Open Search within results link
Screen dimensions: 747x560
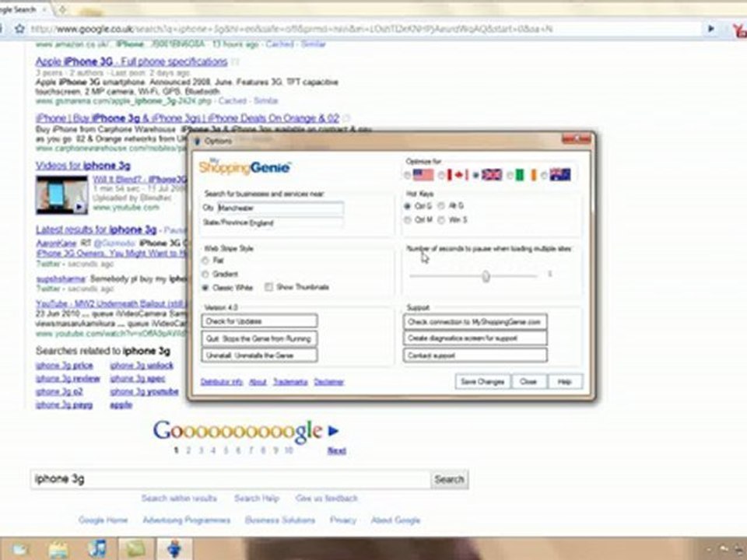click(x=179, y=499)
